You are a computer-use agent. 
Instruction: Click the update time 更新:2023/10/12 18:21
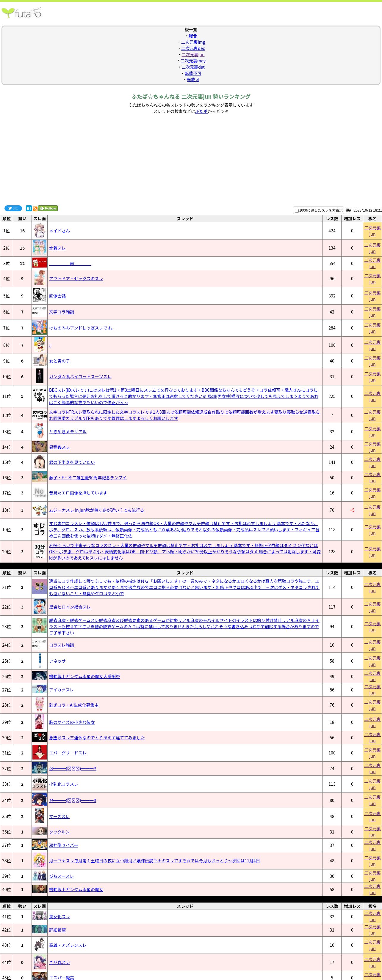point(363,210)
